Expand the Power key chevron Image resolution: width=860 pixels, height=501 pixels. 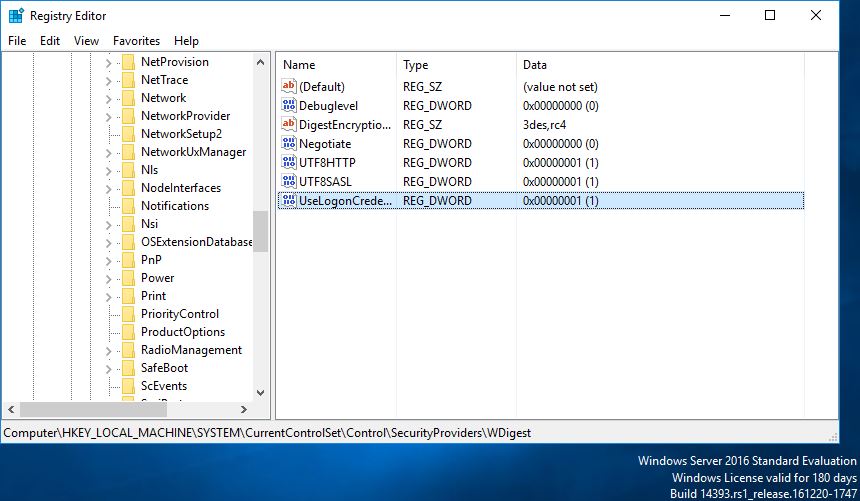click(x=108, y=278)
